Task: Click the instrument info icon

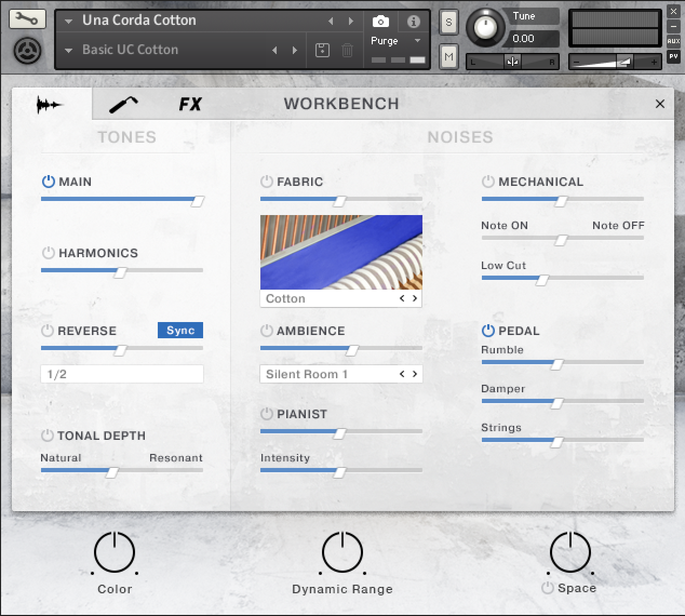Action: [414, 21]
